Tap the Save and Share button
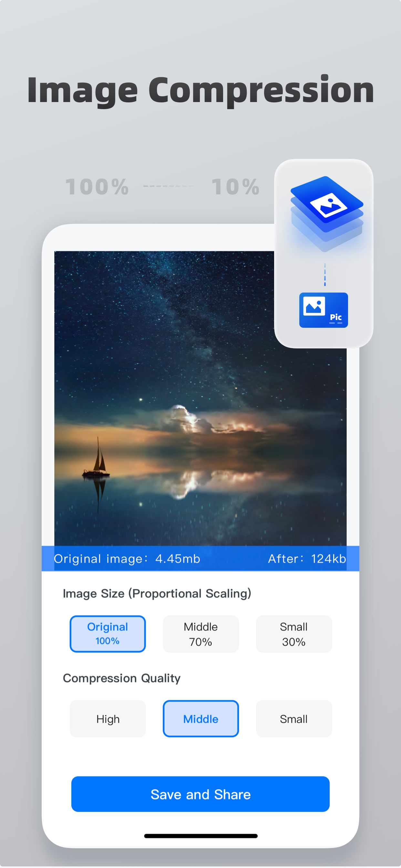The width and height of the screenshot is (401, 868). coord(200,794)
